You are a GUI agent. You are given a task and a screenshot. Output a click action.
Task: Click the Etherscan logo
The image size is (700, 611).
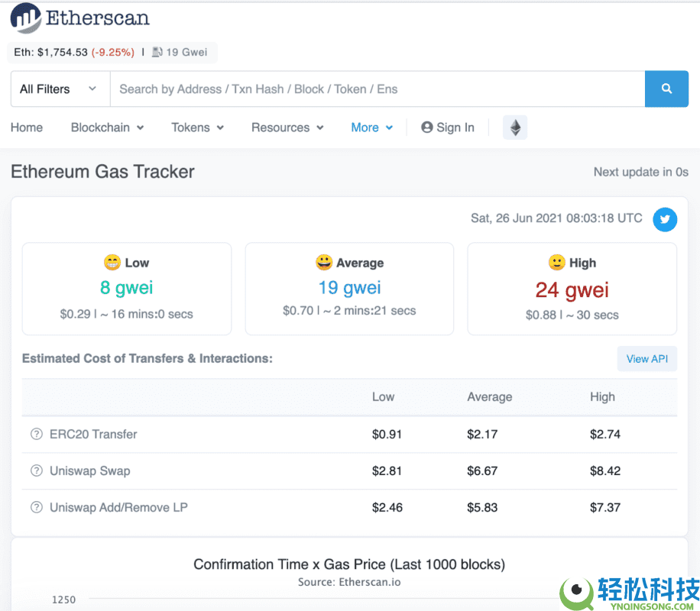pyautogui.click(x=80, y=18)
